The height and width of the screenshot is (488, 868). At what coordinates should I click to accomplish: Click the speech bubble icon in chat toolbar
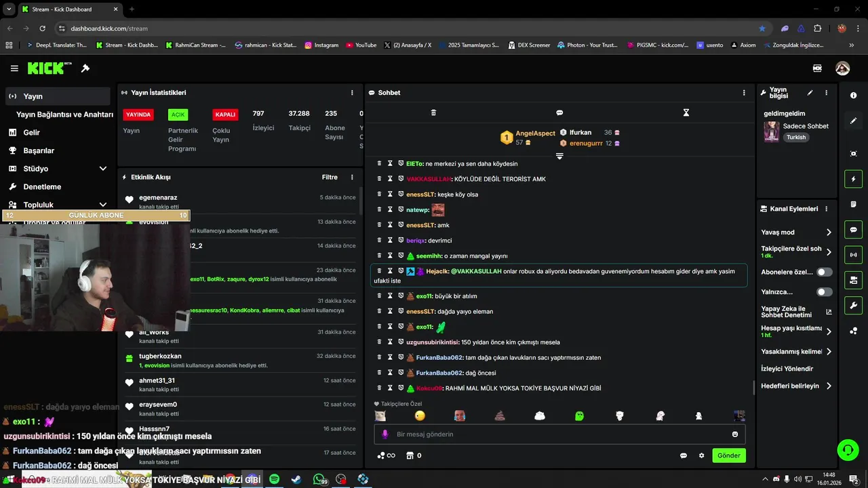click(x=559, y=113)
